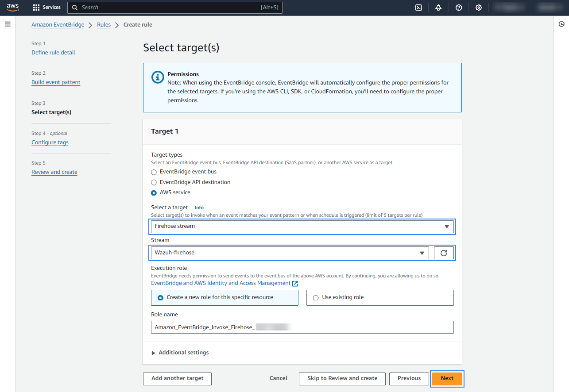The height and width of the screenshot is (392, 569).
Task: Select EventBridge API destination option
Action: pos(154,182)
